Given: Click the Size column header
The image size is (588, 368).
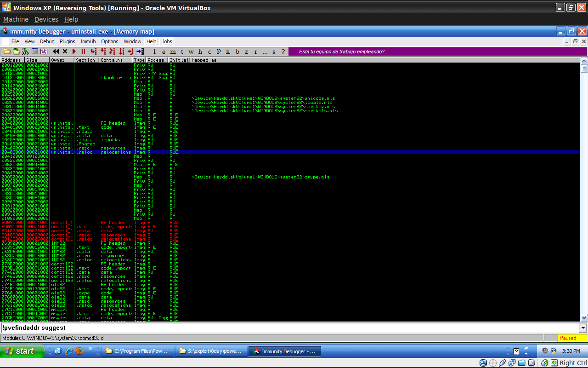Looking at the screenshot, I should 37,60.
